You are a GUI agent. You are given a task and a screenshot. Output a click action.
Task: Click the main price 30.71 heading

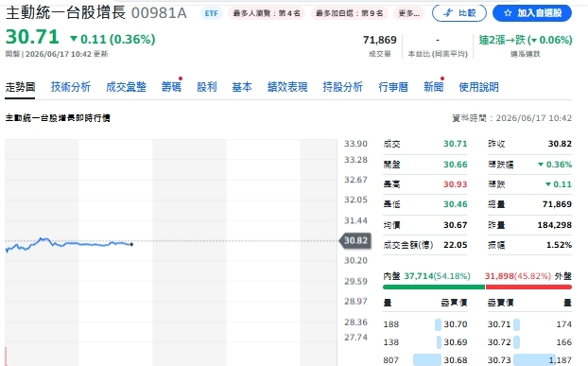(x=32, y=37)
